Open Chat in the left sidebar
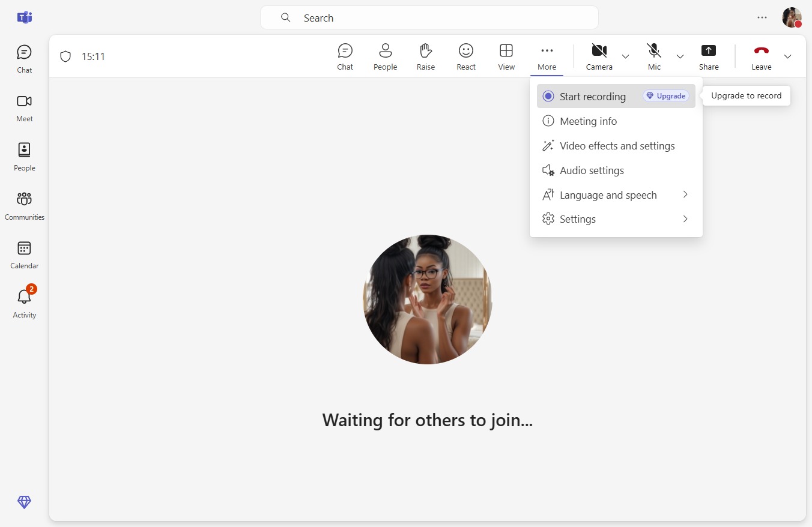Image resolution: width=812 pixels, height=527 pixels. pyautogui.click(x=25, y=59)
